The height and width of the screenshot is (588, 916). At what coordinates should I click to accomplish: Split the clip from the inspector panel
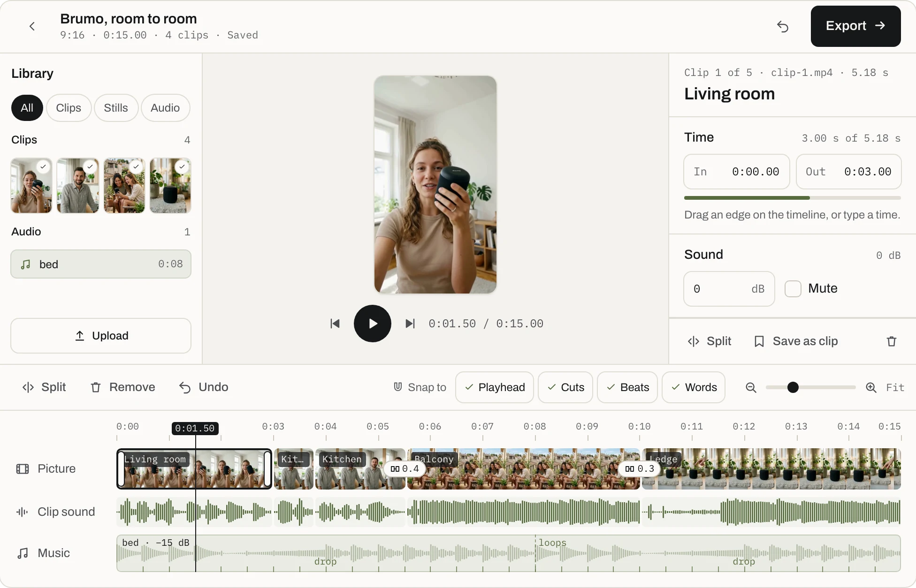[710, 341]
